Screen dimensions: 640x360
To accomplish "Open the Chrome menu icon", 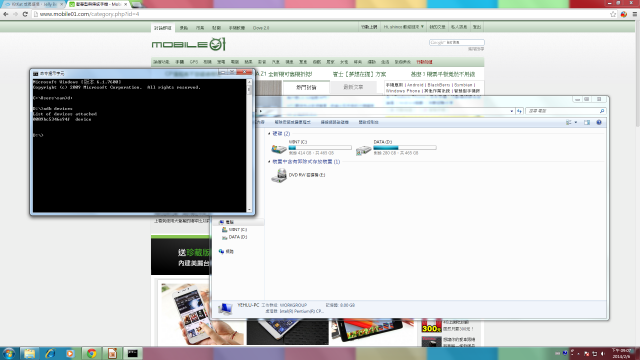I will point(635,14).
